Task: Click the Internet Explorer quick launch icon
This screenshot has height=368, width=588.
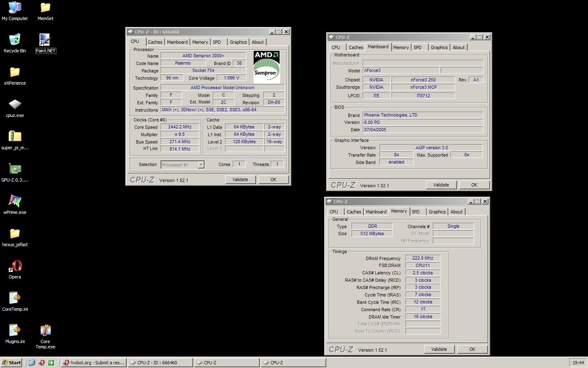Action: (x=32, y=363)
